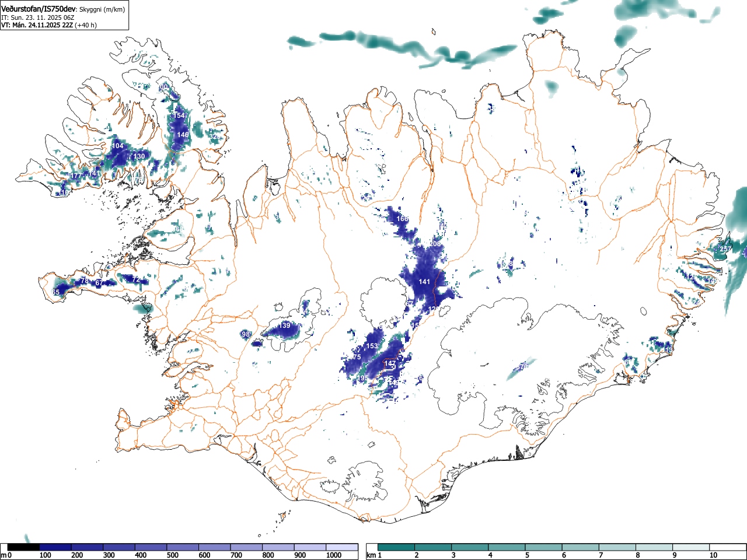Click the '166' visibility value on the map
The height and width of the screenshot is (560, 747).
pos(403,219)
